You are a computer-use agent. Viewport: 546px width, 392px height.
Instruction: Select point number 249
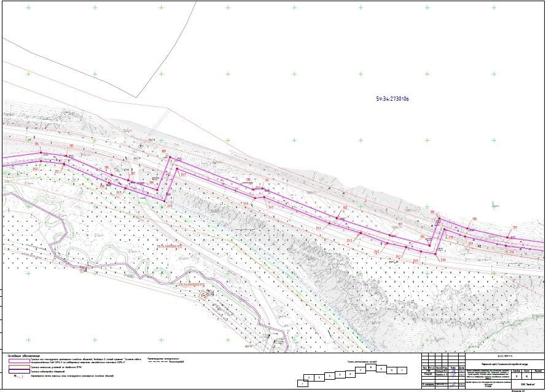coord(119,192)
